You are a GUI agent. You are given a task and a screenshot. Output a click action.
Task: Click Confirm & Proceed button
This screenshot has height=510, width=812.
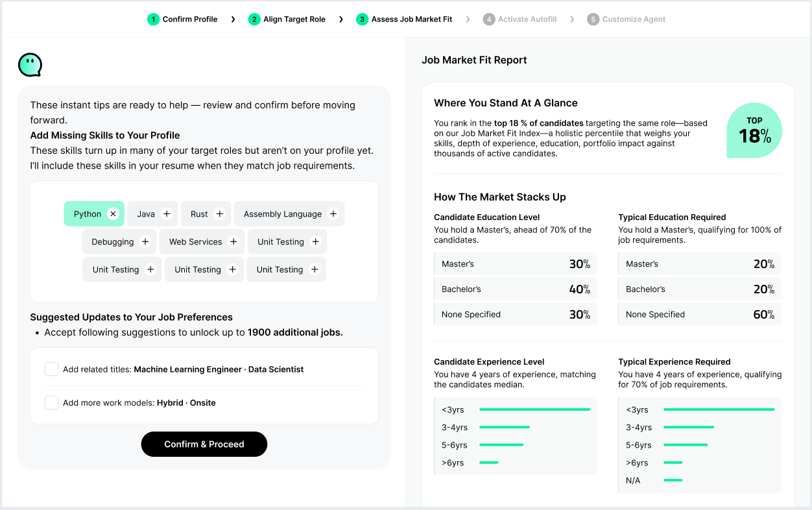pos(204,444)
